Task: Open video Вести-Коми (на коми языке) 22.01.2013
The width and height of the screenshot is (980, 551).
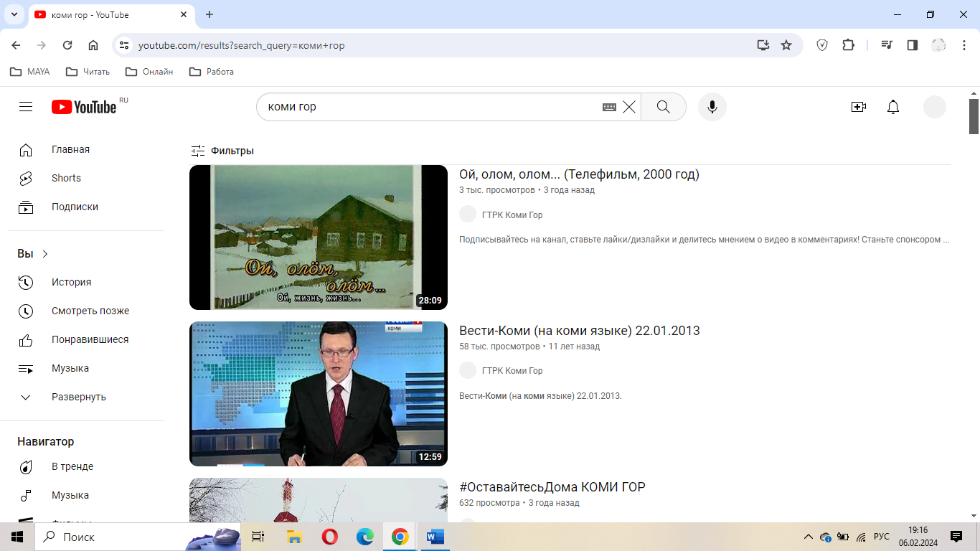Action: [x=580, y=331]
